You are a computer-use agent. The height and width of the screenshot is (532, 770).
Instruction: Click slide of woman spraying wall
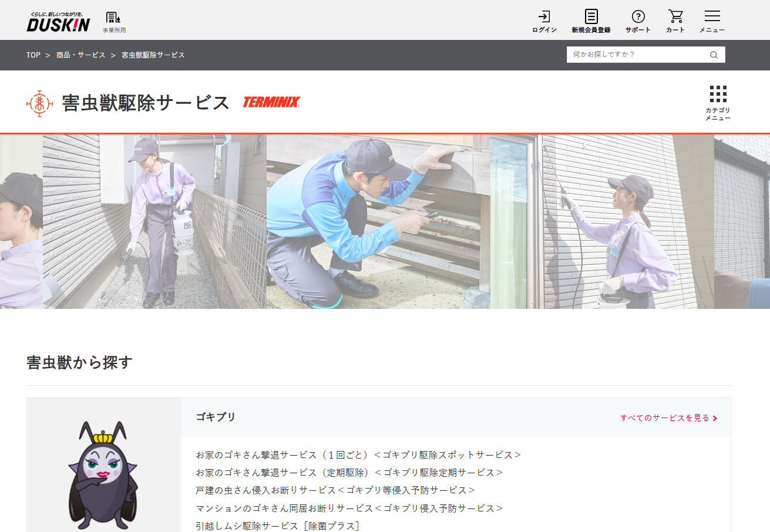(602, 221)
